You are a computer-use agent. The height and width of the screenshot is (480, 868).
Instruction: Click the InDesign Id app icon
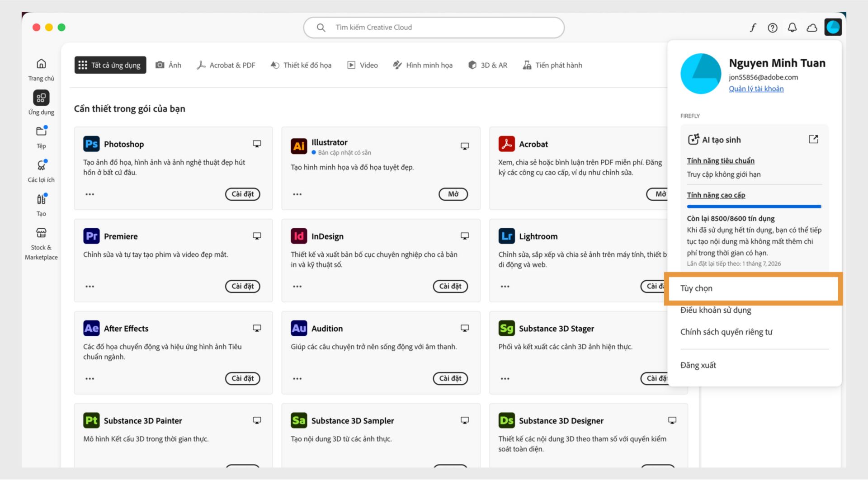[299, 236]
